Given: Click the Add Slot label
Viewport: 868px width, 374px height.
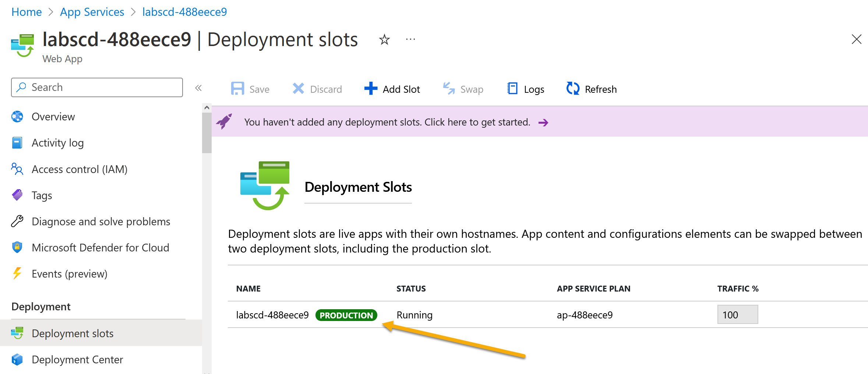Looking at the screenshot, I should pyautogui.click(x=401, y=89).
